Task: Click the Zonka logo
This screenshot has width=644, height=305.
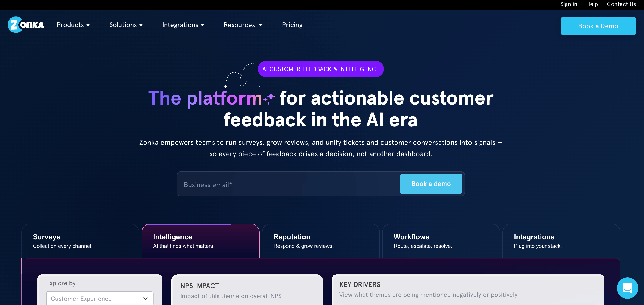Action: [x=26, y=25]
